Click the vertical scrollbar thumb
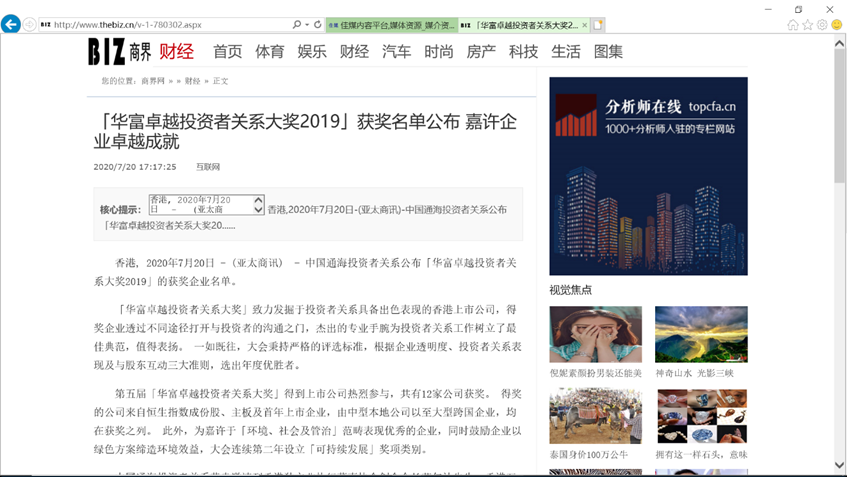This screenshot has width=847, height=477. pos(839,117)
